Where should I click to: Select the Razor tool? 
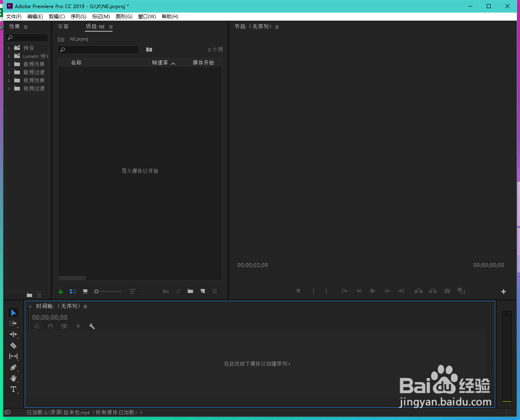[x=13, y=345]
